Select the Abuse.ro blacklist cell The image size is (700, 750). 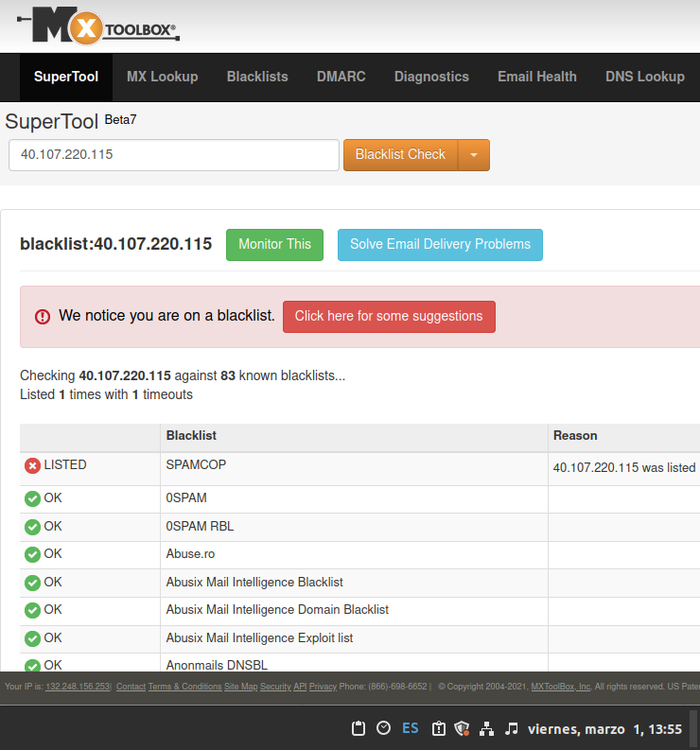(x=354, y=555)
